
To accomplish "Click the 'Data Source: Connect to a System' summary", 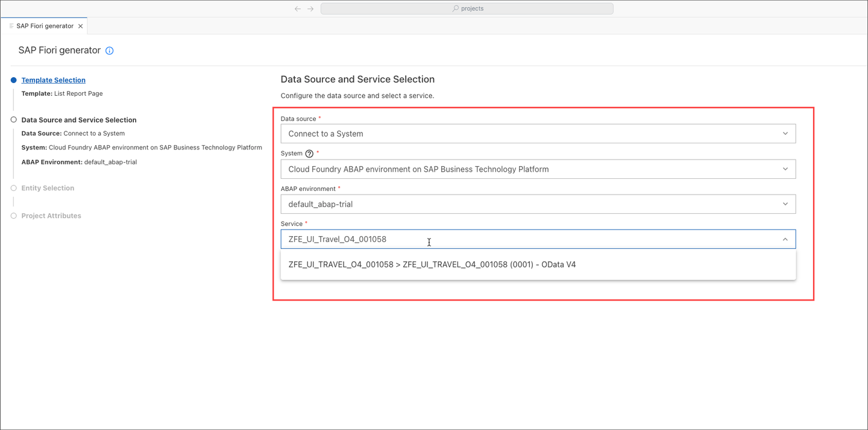I will coord(73,134).
